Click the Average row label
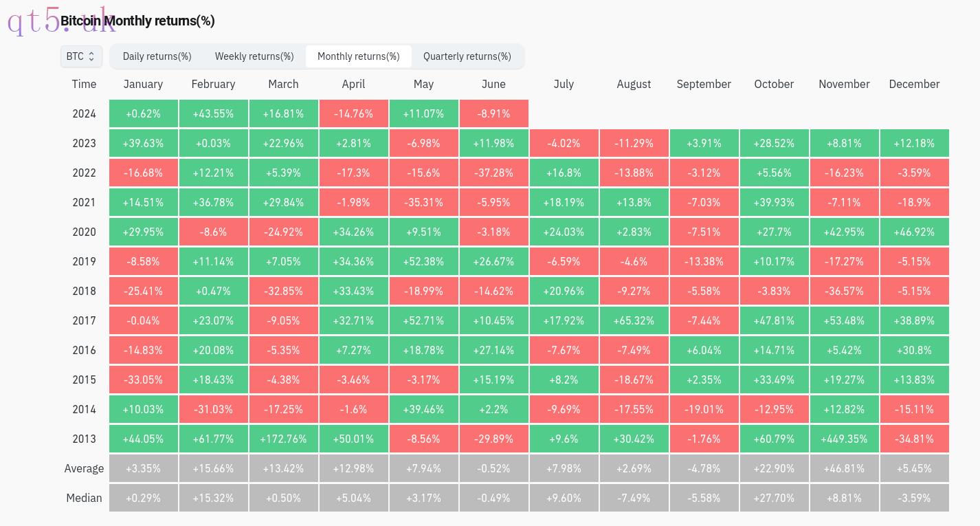Viewport: 980px width, 526px height. tap(84, 468)
